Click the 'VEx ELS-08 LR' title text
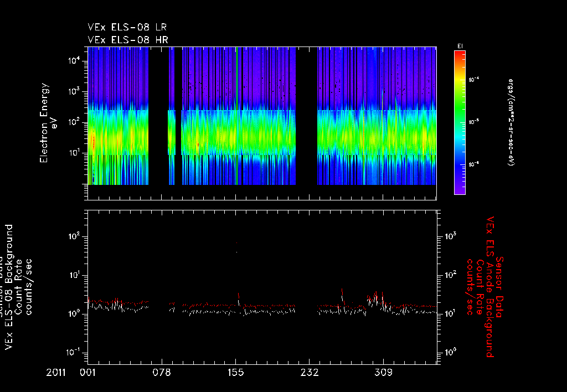 click(127, 27)
